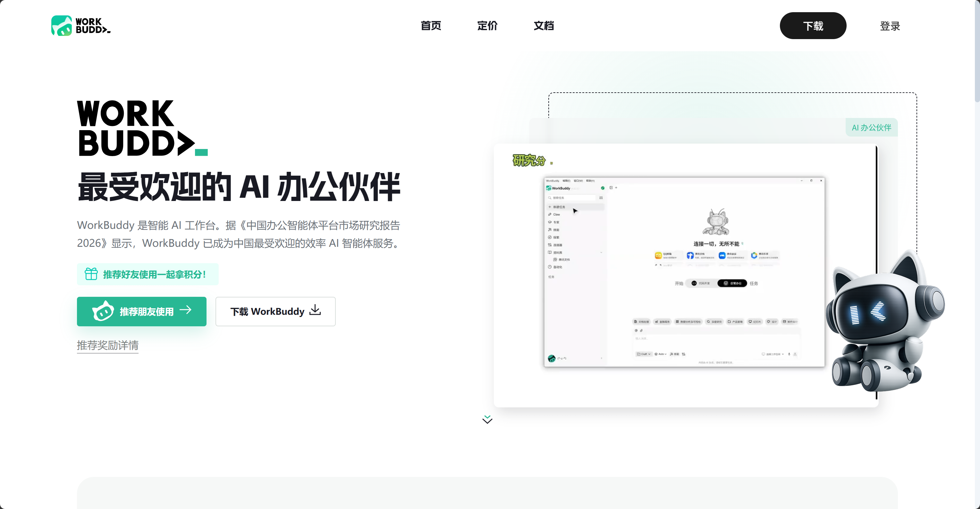Open the 定价 pricing page
980x509 pixels.
coord(487,25)
